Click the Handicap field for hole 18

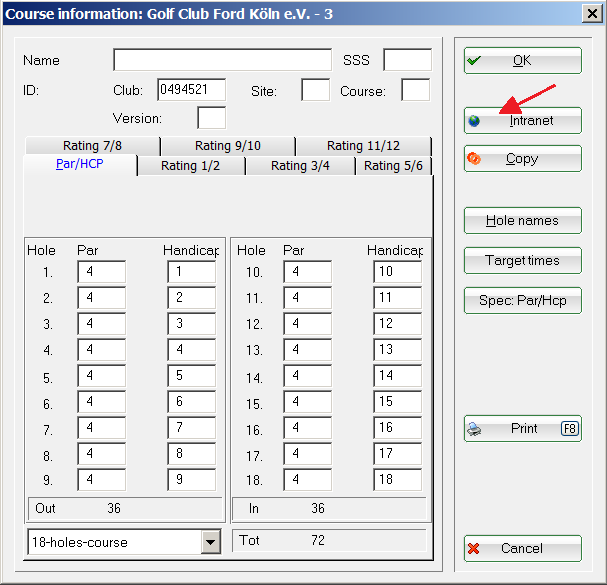398,480
